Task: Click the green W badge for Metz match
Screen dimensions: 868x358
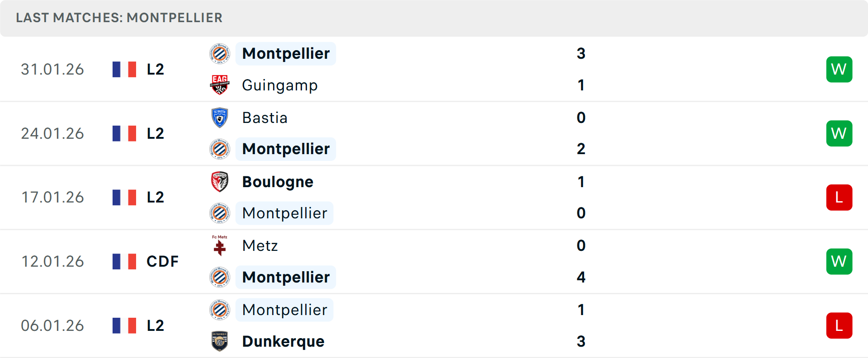Action: pyautogui.click(x=839, y=261)
